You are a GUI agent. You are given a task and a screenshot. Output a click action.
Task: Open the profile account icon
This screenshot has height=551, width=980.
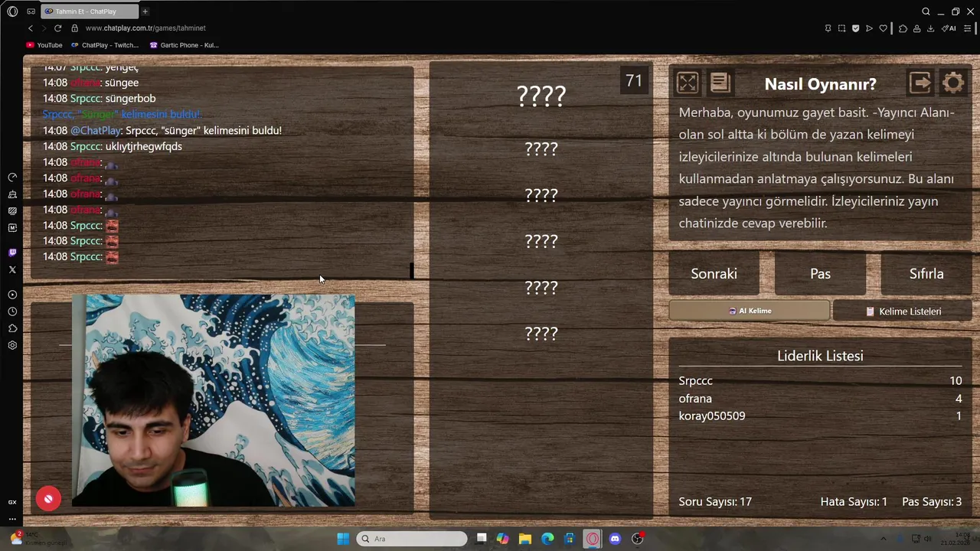tap(916, 28)
